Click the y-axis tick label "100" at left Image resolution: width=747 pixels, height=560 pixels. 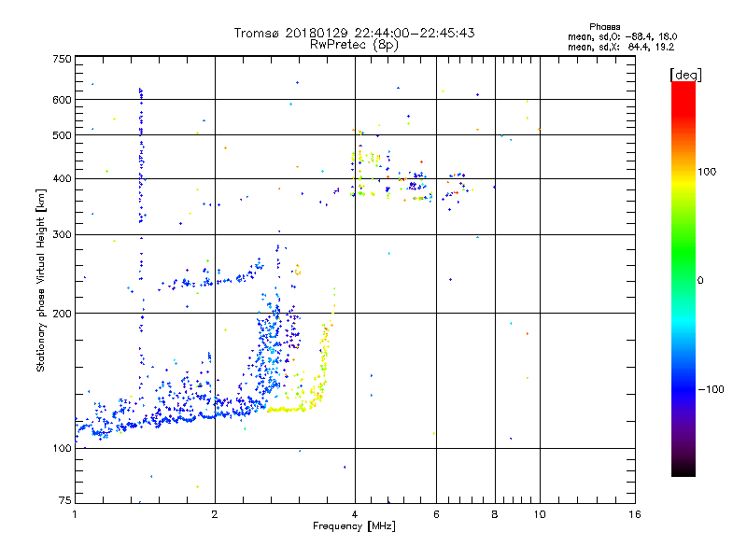[62, 448]
